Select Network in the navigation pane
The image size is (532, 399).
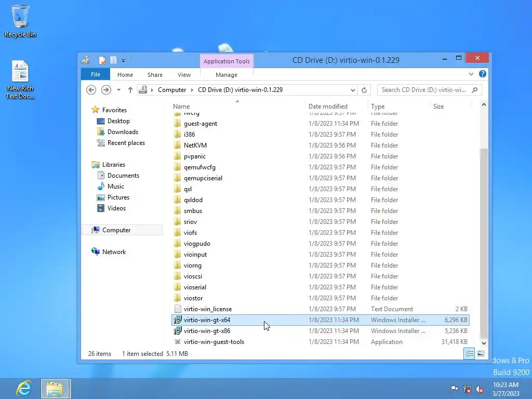coord(114,252)
